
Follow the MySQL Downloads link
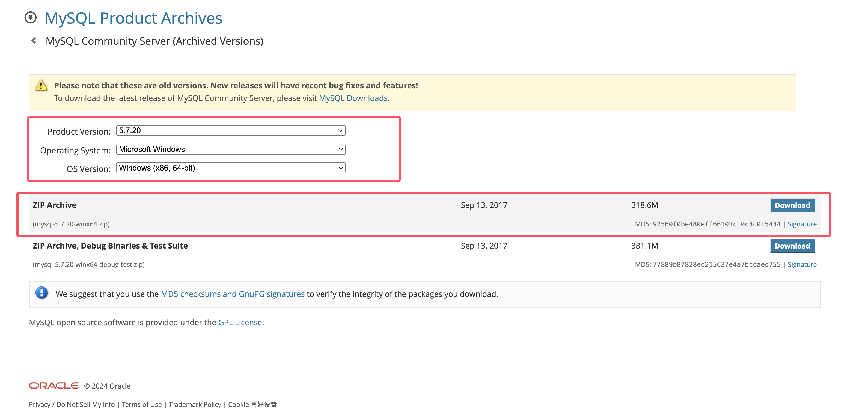(353, 98)
